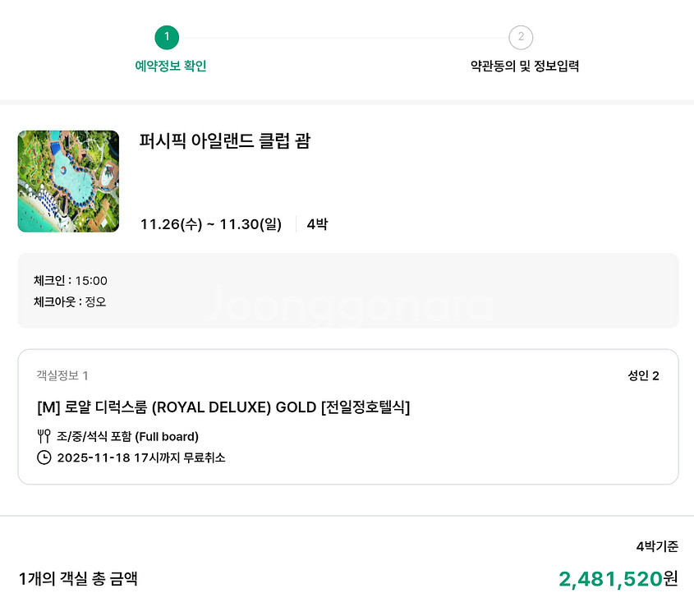Click the 성인 2 guest count
Image resolution: width=694 pixels, height=616 pixels.
pos(643,376)
